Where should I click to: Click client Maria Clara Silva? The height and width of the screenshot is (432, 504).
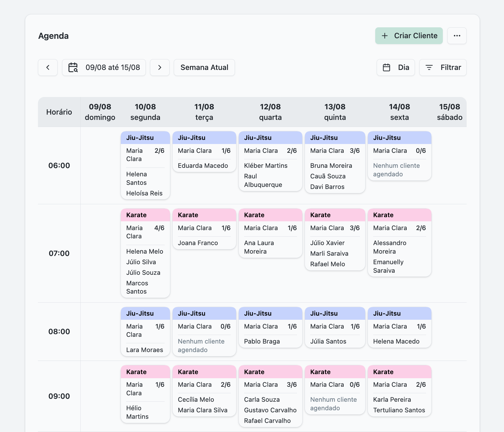(203, 410)
